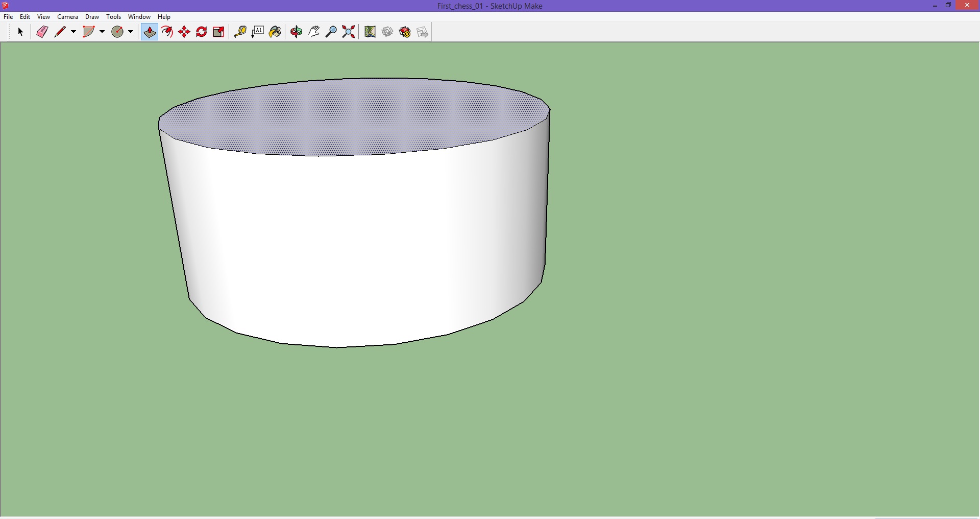Viewport: 980px width, 519px height.
Task: Select the Text label tool
Action: [258, 32]
